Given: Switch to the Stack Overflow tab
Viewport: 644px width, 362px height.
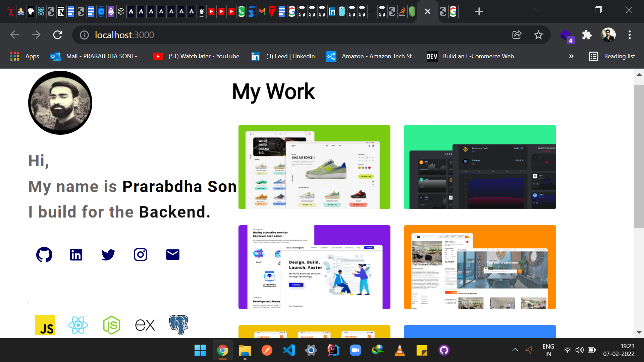Looking at the screenshot, I should [402, 12].
